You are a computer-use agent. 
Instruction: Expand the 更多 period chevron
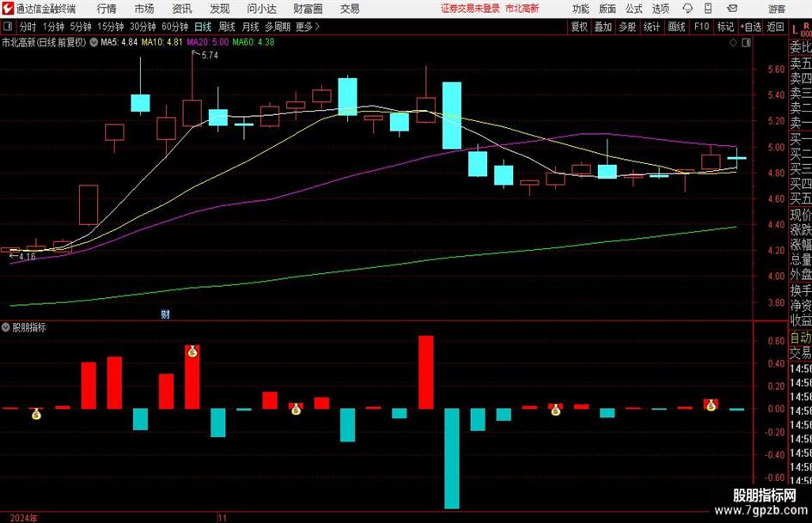[317, 27]
